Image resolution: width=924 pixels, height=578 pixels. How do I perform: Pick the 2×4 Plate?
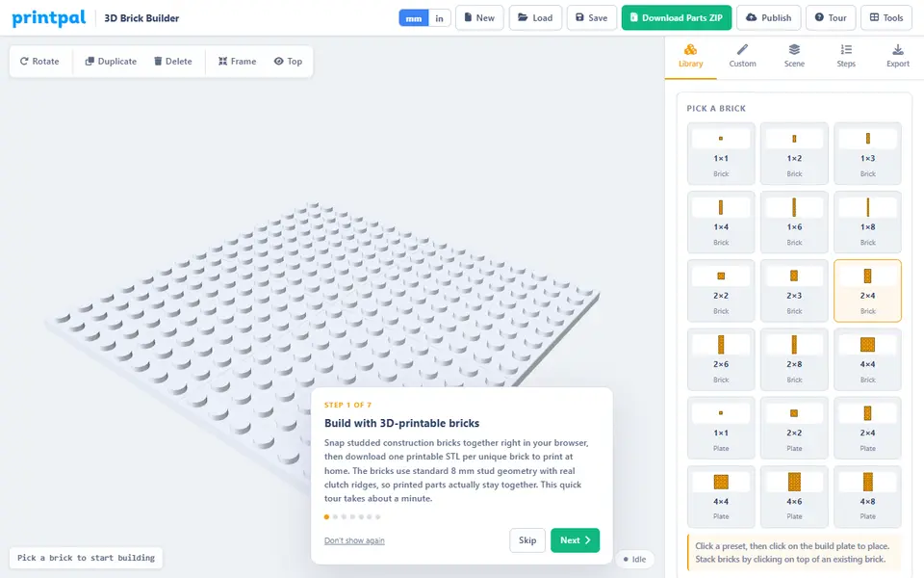click(867, 428)
